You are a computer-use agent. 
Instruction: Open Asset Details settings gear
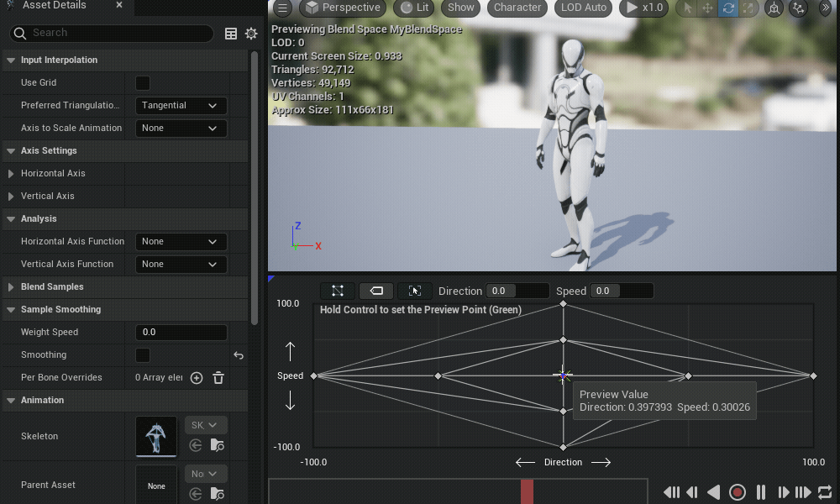pos(251,34)
